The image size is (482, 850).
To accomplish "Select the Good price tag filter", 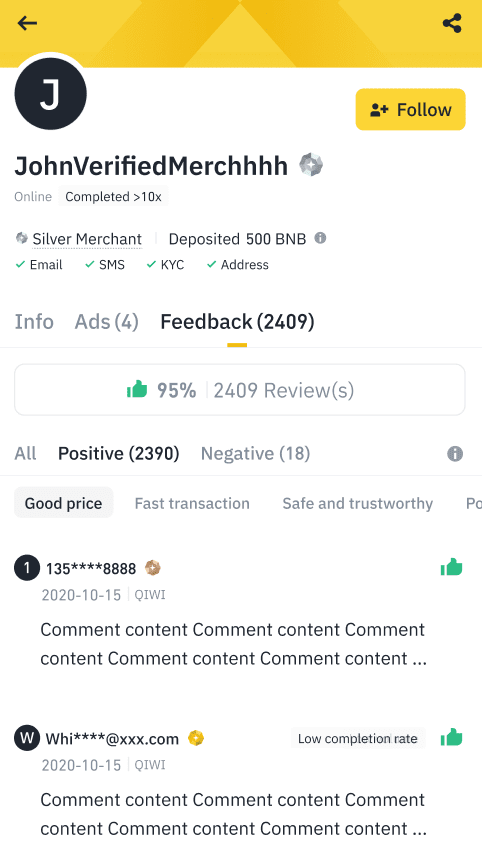I will [63, 503].
